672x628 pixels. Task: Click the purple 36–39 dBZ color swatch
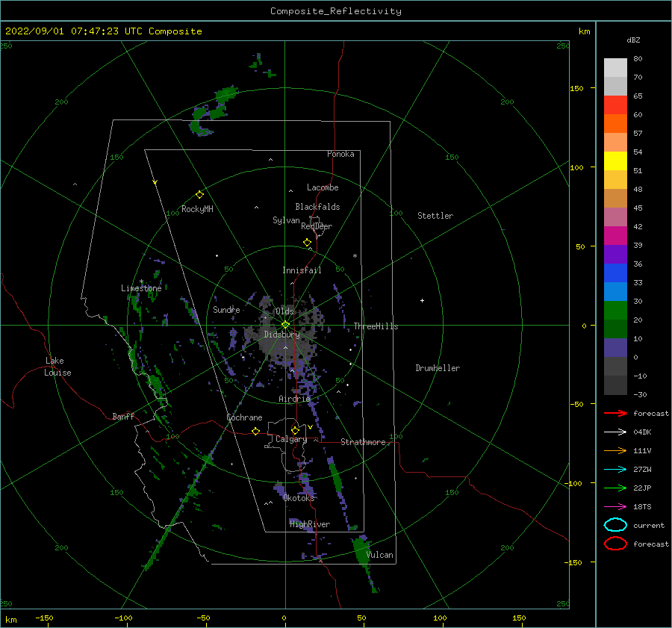pos(615,254)
